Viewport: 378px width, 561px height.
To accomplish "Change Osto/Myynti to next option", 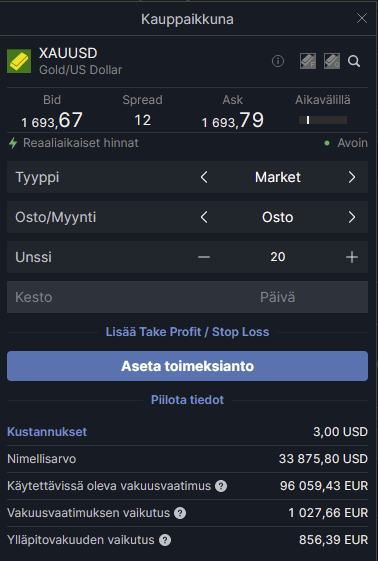I will tap(352, 217).
